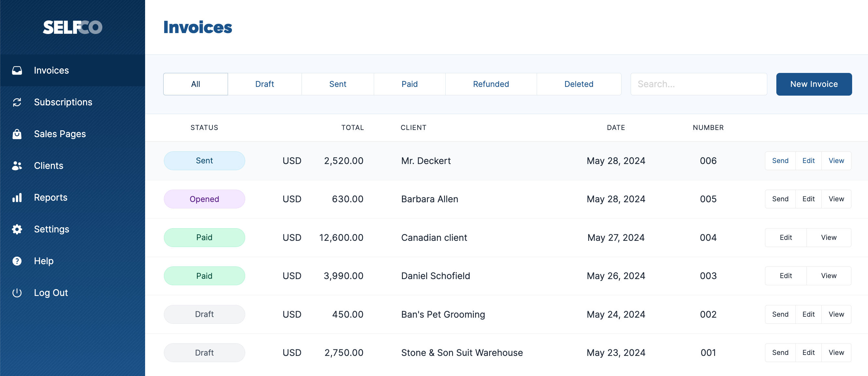View invoice 004 for Canadian client
This screenshot has width=868, height=376.
(x=829, y=237)
